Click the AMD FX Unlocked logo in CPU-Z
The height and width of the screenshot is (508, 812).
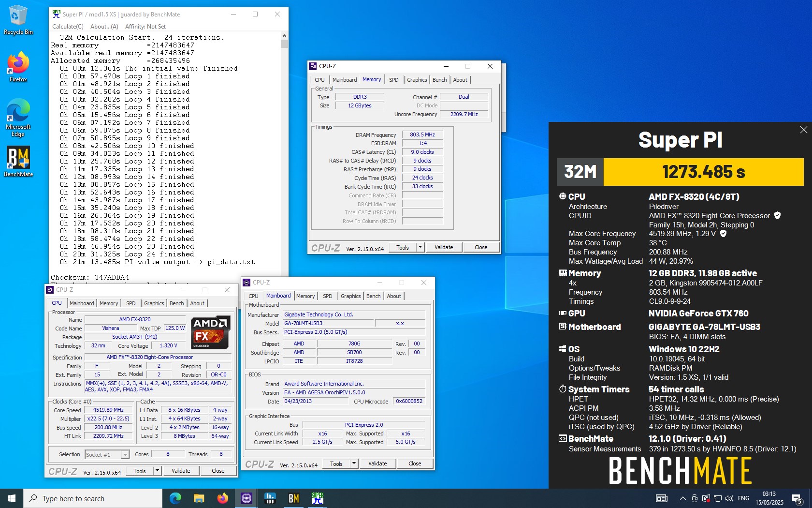(x=210, y=332)
